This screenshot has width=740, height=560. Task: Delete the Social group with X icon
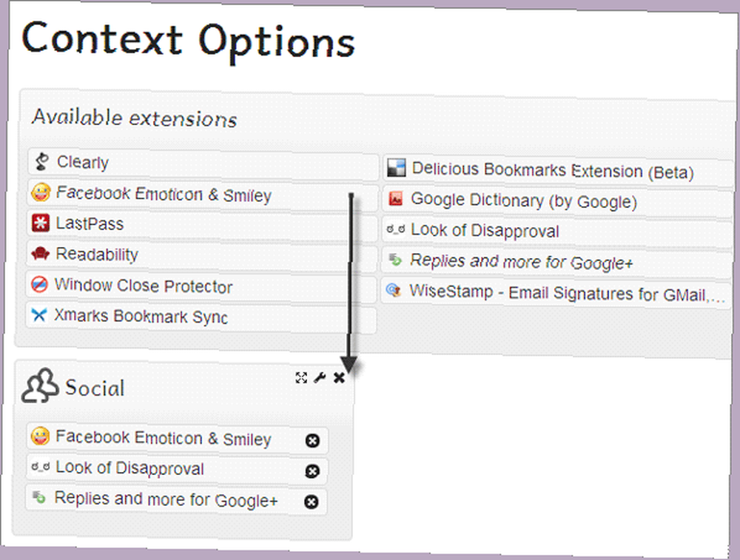pos(339,378)
